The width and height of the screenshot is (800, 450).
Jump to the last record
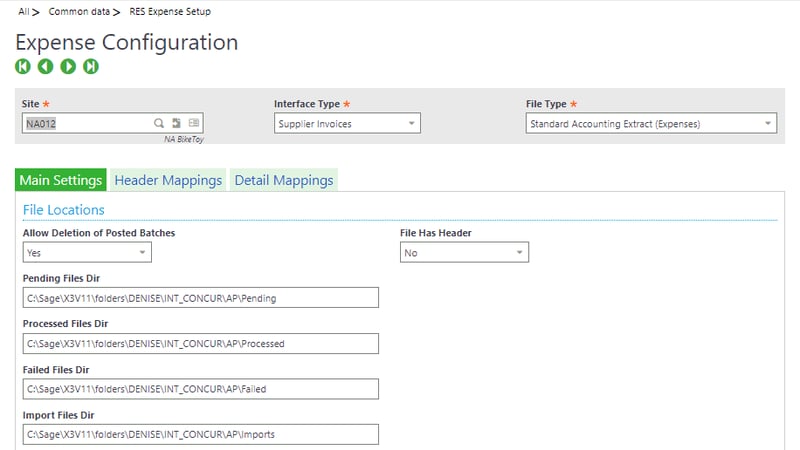91,66
